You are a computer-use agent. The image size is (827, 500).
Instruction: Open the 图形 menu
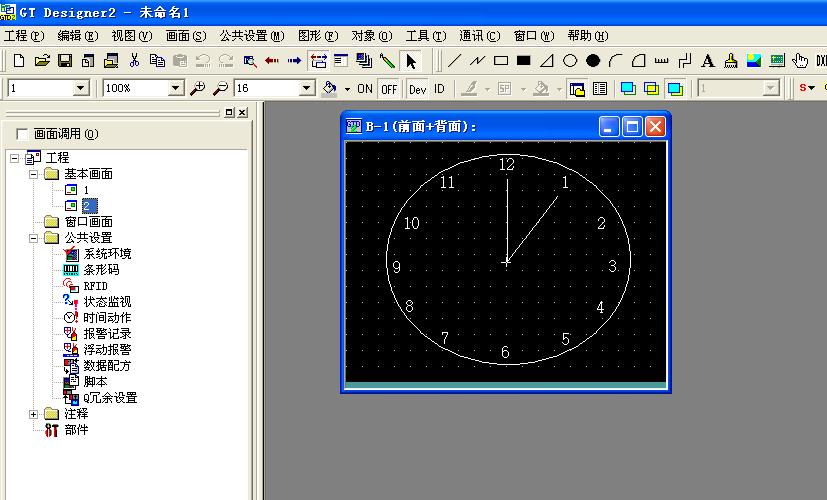click(318, 35)
